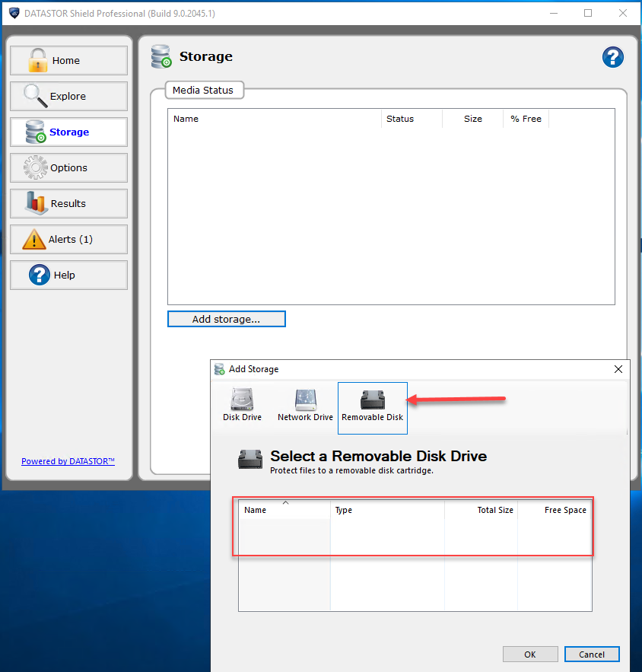Click the Home padlock icon
The height and width of the screenshot is (672, 642).
point(38,60)
